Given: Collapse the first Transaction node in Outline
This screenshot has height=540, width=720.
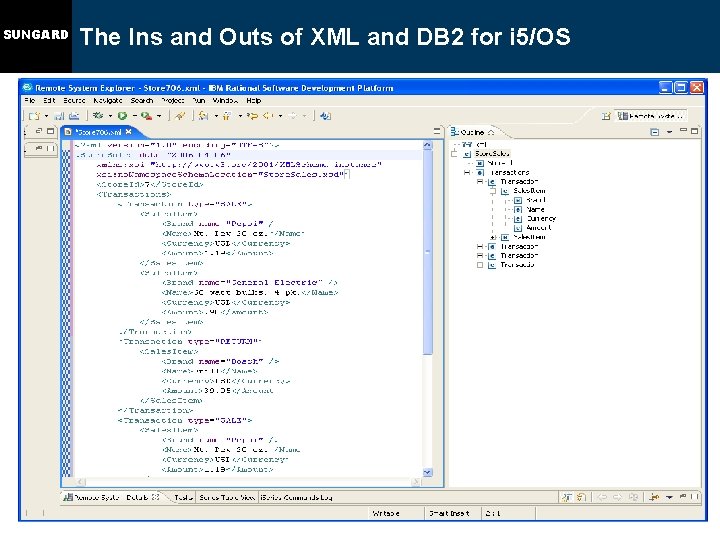Looking at the screenshot, I should pyautogui.click(x=480, y=182).
